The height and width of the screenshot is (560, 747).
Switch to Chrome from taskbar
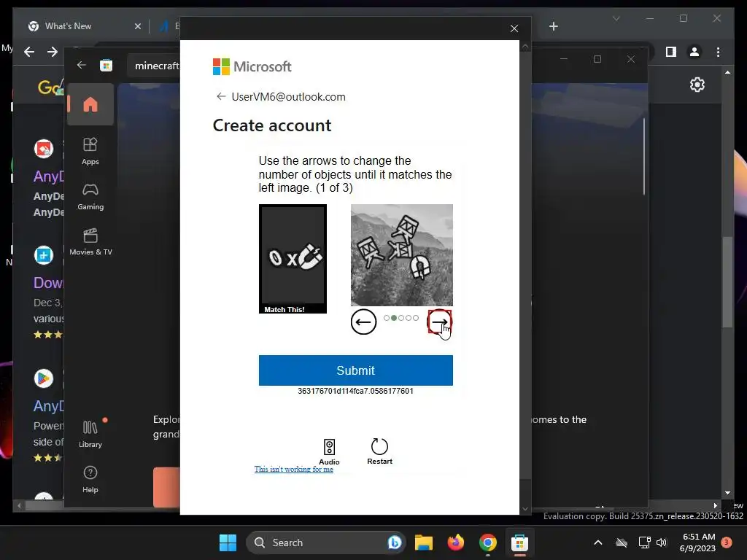click(487, 542)
